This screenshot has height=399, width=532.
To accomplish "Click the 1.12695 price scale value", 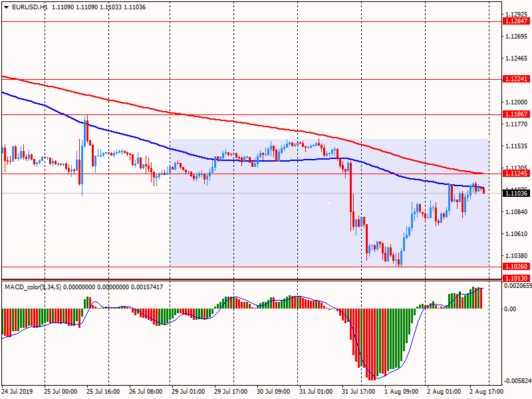I will (517, 37).
